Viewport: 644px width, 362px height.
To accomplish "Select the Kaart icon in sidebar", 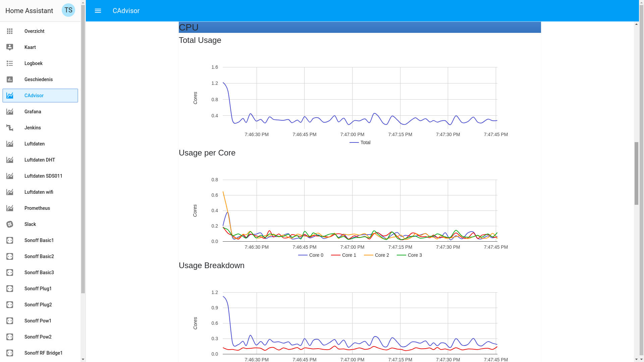I will point(10,47).
